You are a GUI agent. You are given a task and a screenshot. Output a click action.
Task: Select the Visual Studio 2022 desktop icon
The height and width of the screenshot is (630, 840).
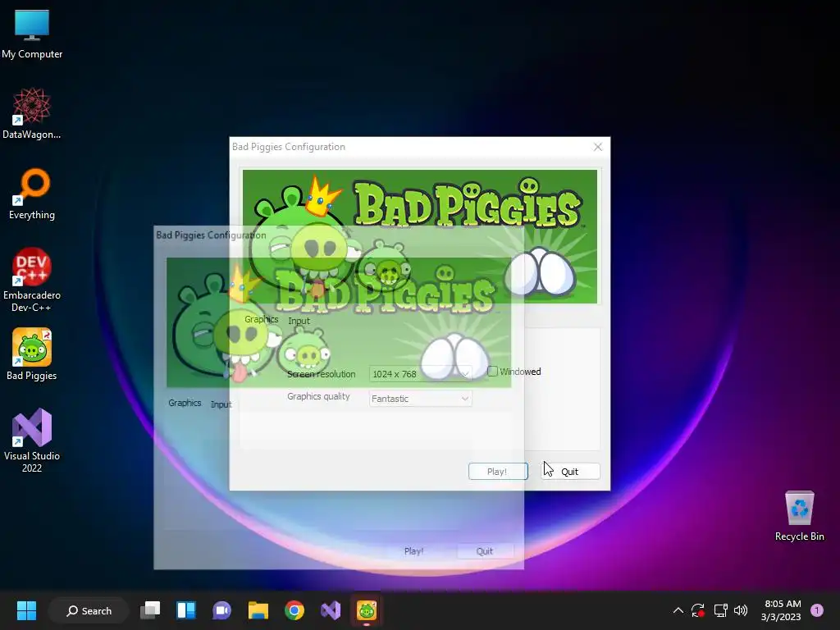click(x=32, y=441)
